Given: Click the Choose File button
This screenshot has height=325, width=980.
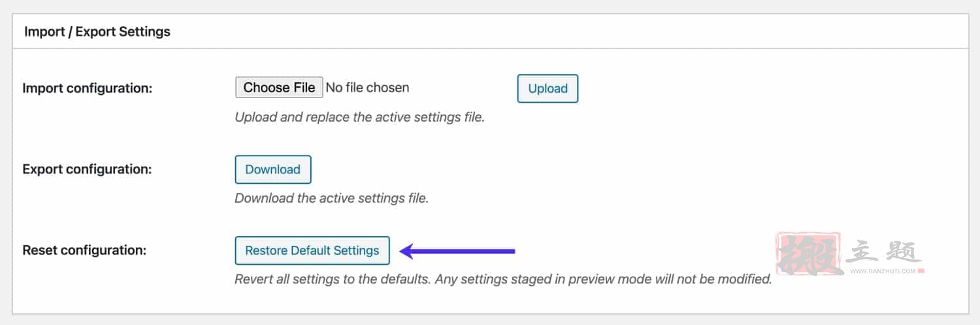Looking at the screenshot, I should point(279,88).
